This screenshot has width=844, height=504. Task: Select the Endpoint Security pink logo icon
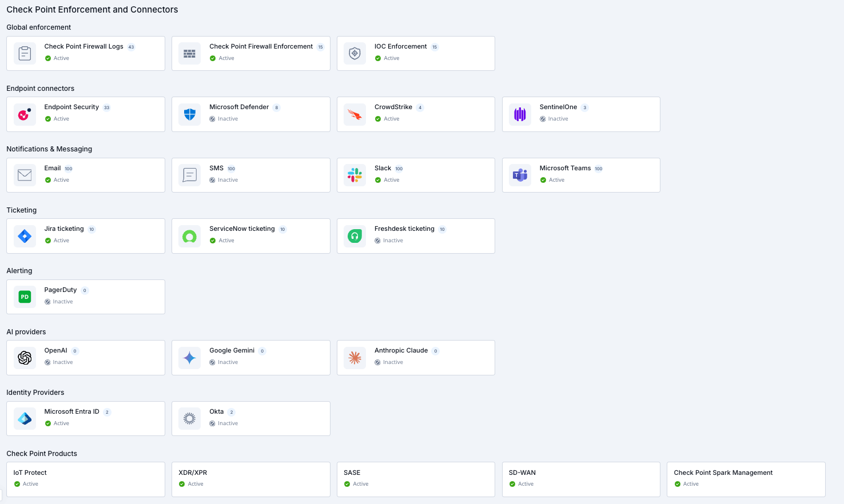click(25, 114)
